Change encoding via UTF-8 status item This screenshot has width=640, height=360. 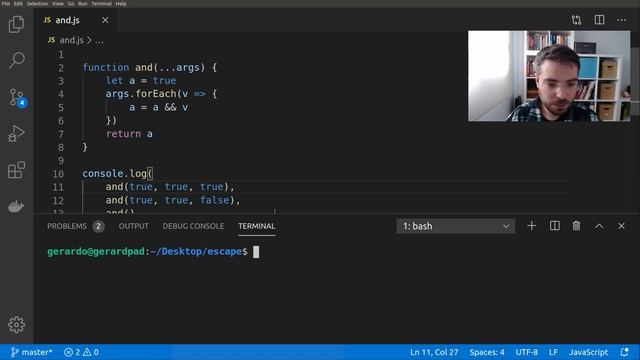click(527, 352)
